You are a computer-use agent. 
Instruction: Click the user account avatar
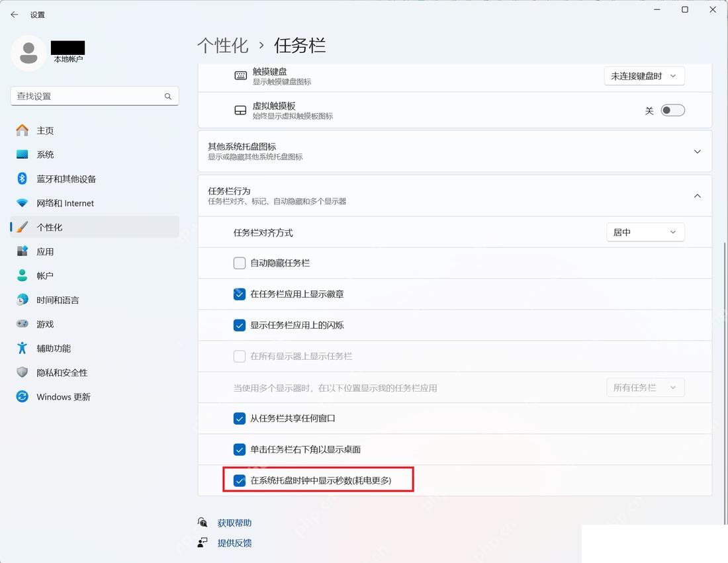(28, 54)
